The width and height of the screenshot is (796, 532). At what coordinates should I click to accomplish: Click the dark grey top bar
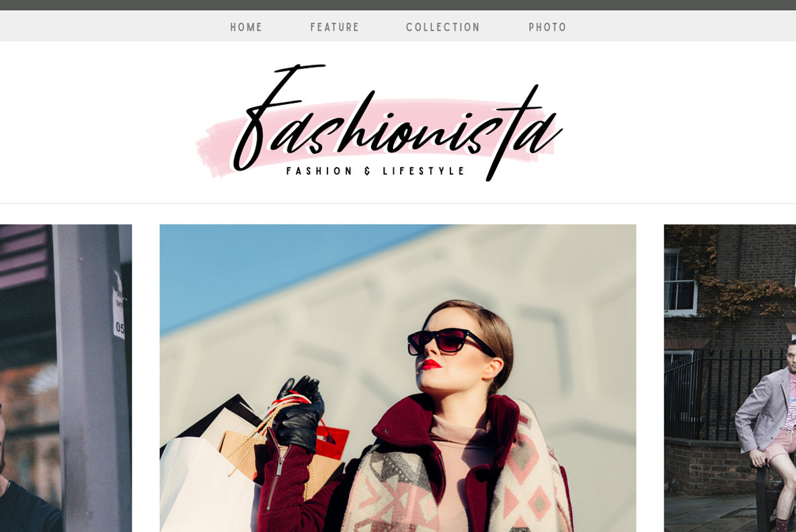[x=398, y=5]
